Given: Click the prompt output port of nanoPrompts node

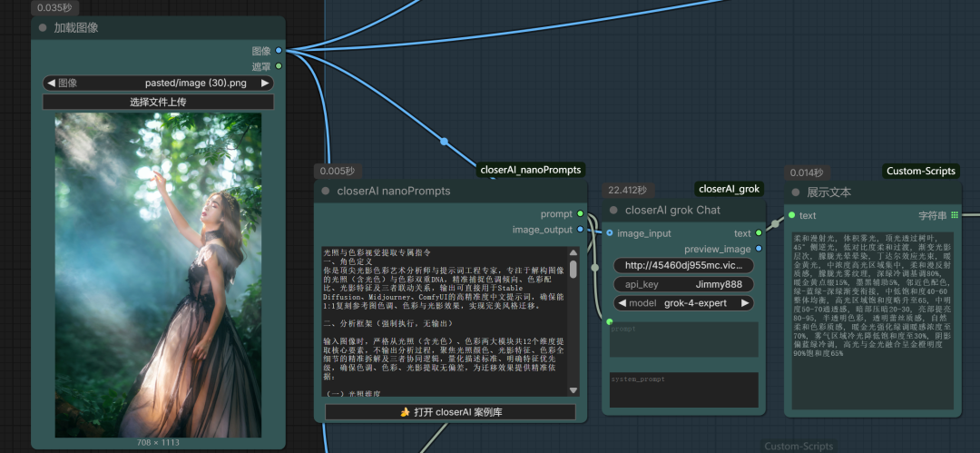Looking at the screenshot, I should tap(580, 214).
